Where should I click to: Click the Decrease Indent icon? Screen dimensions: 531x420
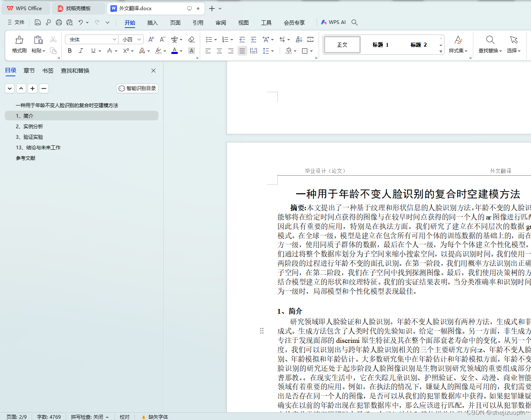pos(242,39)
